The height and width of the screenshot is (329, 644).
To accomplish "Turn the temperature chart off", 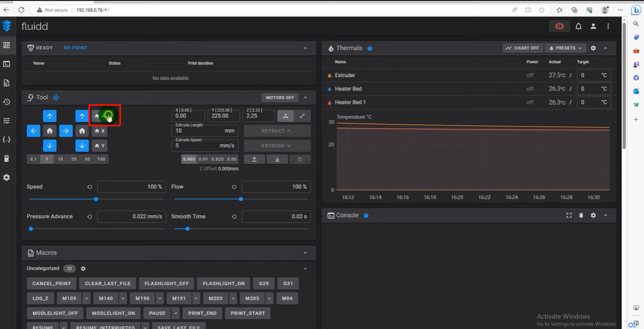I will 522,48.
